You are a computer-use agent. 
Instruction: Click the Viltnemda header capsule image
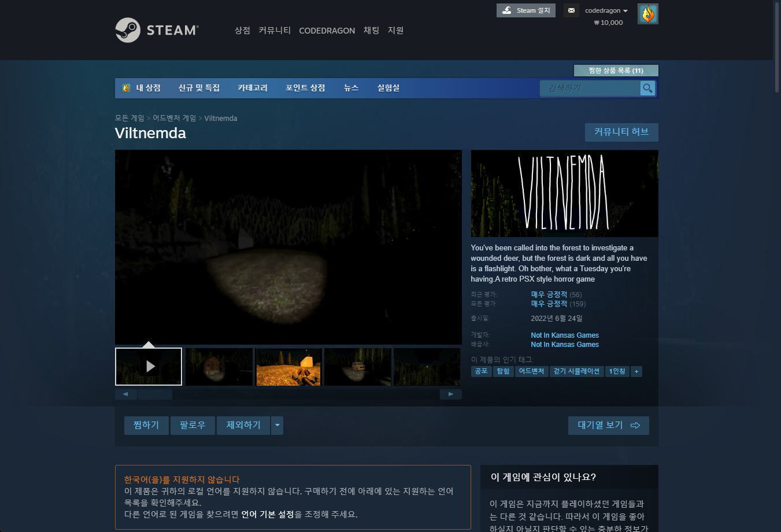(x=565, y=194)
